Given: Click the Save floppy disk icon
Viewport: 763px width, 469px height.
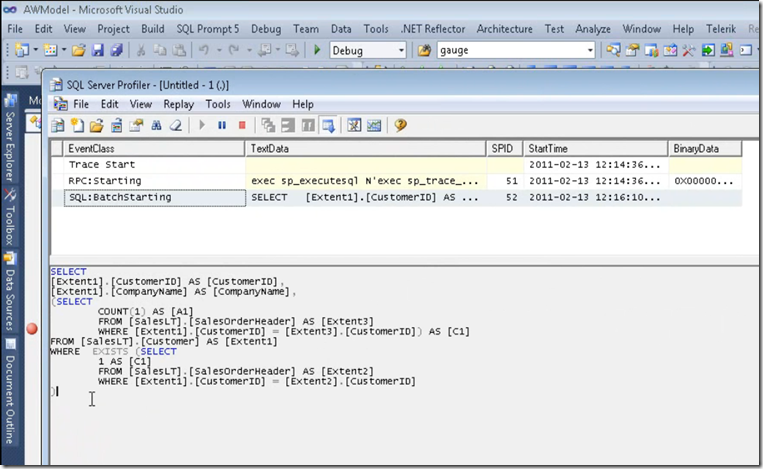Looking at the screenshot, I should tap(98, 50).
